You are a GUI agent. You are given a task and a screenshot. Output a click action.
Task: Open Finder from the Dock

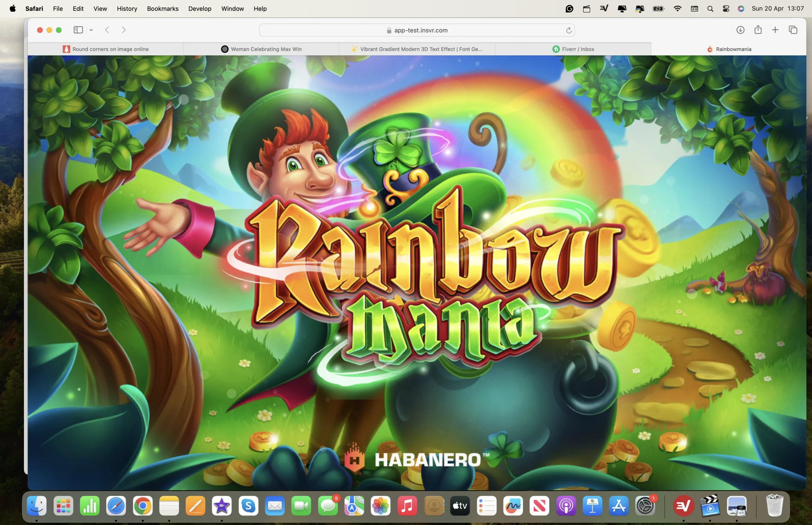[x=36, y=506]
